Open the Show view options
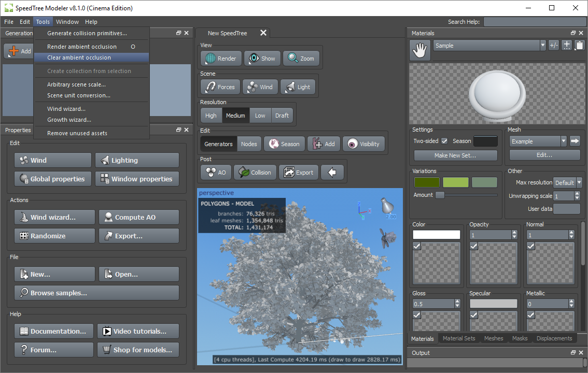 (262, 59)
